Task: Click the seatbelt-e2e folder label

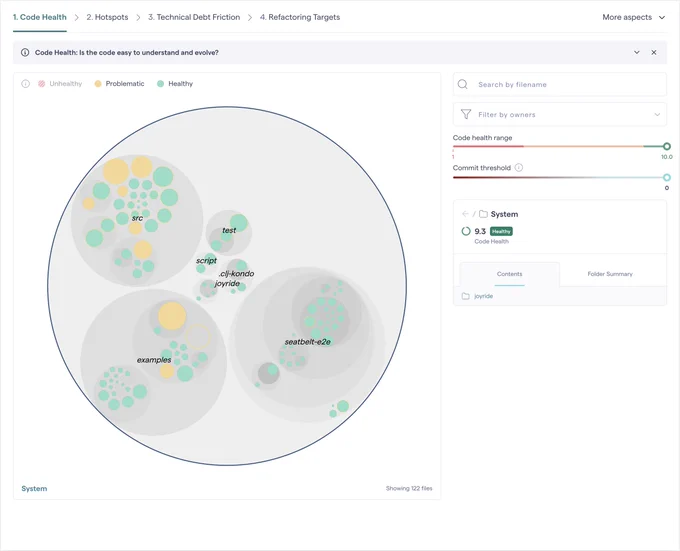Action: [x=307, y=342]
